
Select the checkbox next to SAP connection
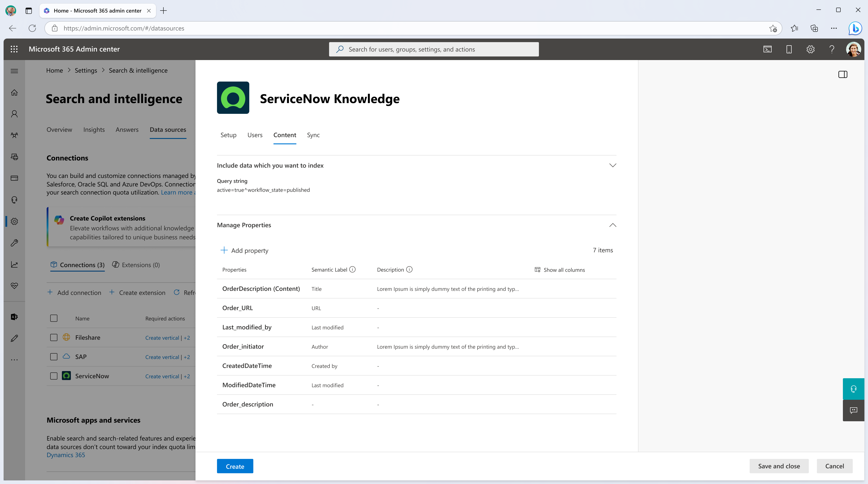point(53,357)
